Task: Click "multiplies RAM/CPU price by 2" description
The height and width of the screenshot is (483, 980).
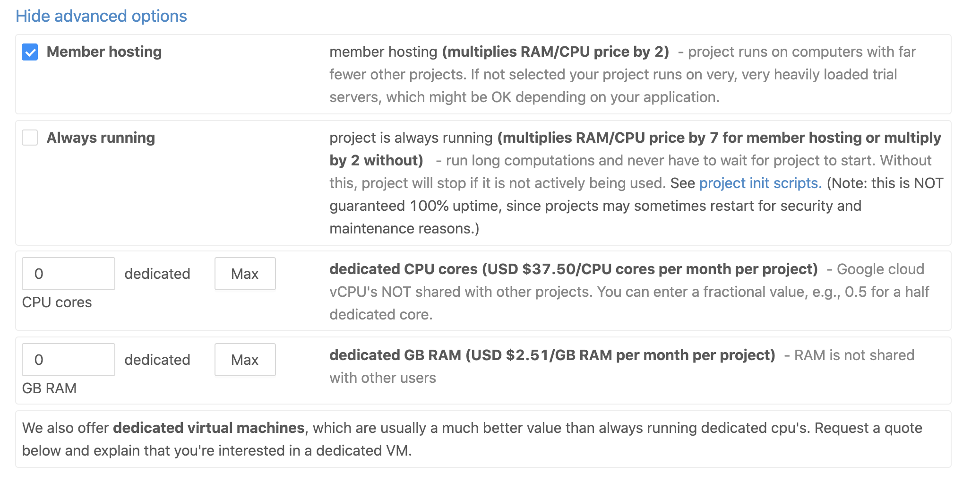Action: pos(555,52)
